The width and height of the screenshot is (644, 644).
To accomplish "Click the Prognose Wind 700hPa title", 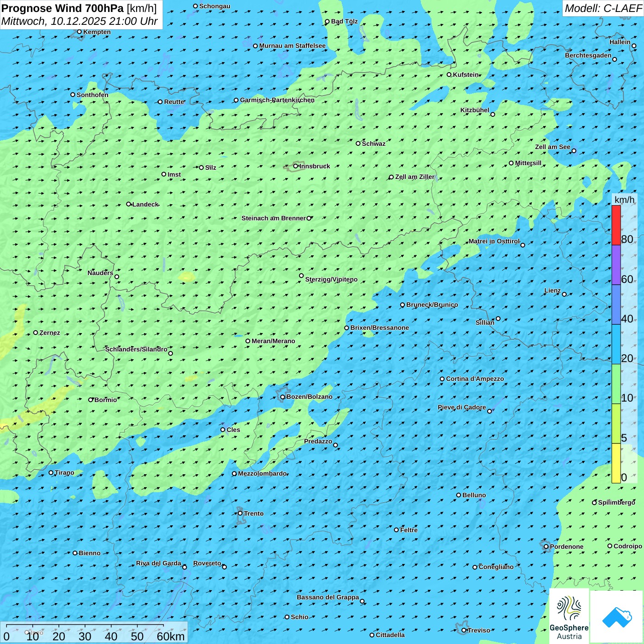I will point(79,8).
